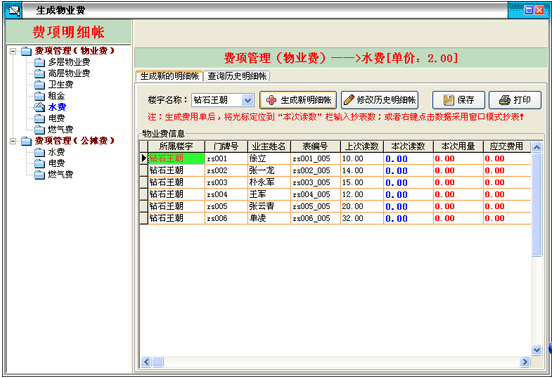
Task: Click the vertical scrollbar down arrow
Action: coord(537,350)
